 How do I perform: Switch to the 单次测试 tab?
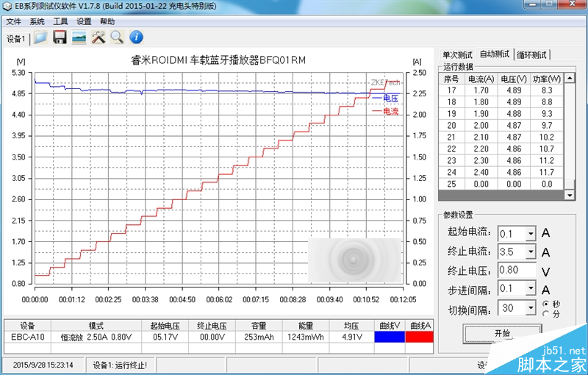click(x=457, y=54)
